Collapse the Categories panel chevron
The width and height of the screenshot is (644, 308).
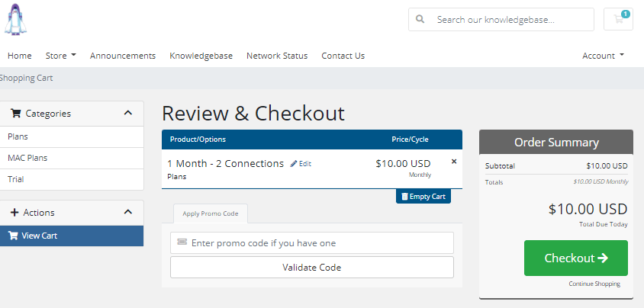(128, 113)
